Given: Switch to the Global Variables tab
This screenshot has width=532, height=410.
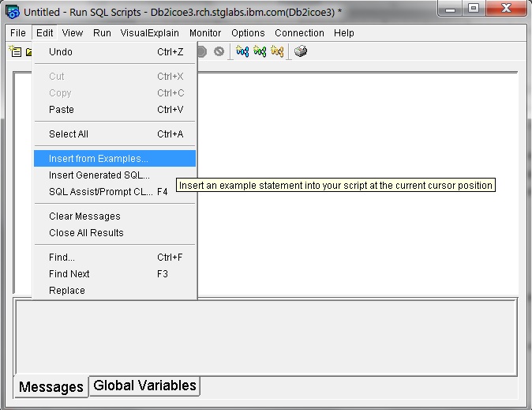Looking at the screenshot, I should 144,386.
